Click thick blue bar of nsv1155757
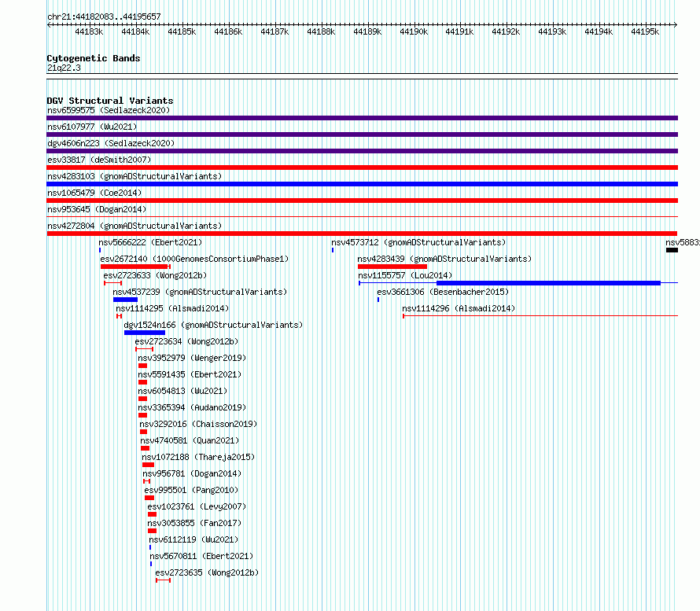700x611 pixels. (x=548, y=283)
